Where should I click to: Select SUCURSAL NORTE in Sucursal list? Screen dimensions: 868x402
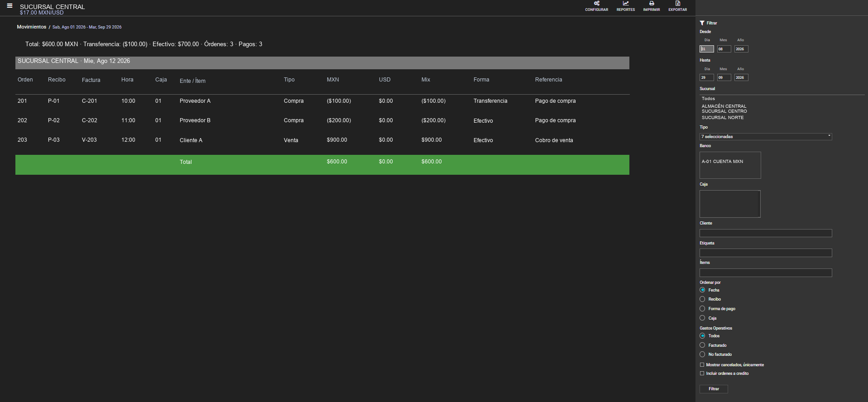(x=723, y=118)
